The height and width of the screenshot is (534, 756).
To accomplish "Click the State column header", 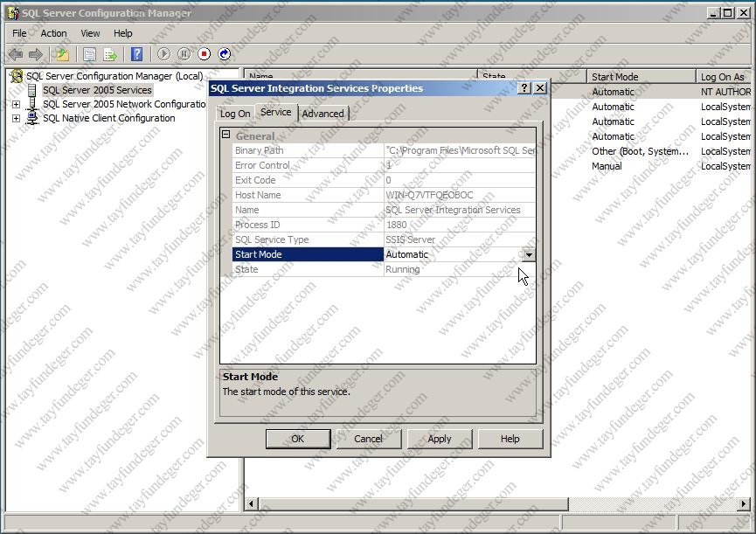I will (x=531, y=75).
